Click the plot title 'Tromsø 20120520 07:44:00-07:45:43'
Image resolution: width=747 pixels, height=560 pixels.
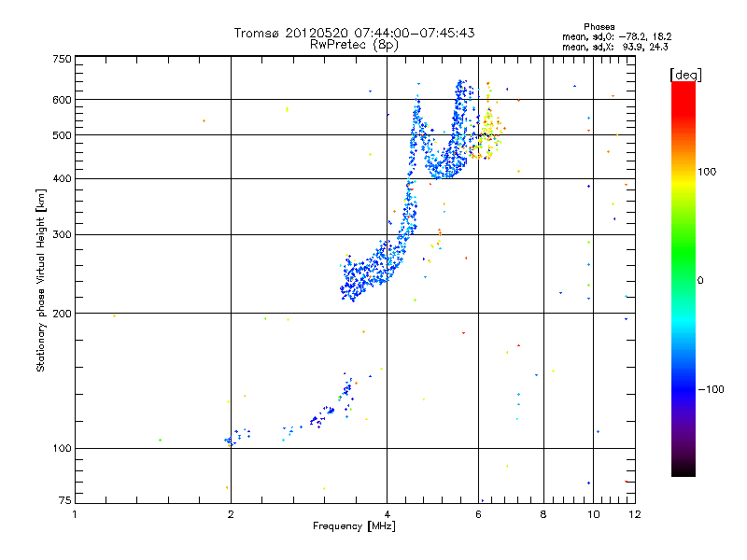pyautogui.click(x=354, y=33)
